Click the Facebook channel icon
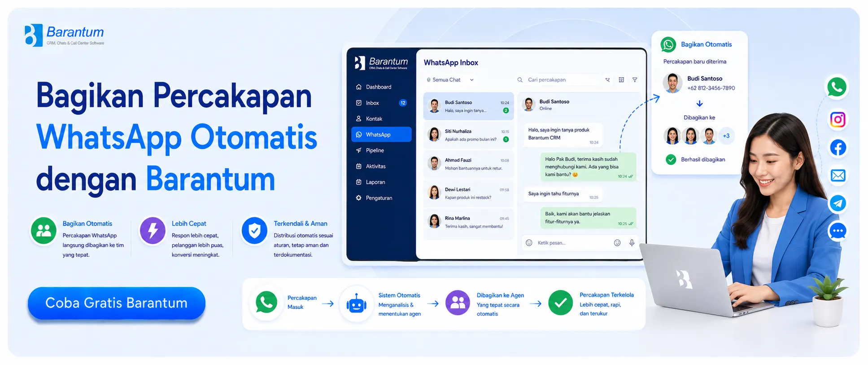Screen dimensions: 868x365 [x=837, y=148]
